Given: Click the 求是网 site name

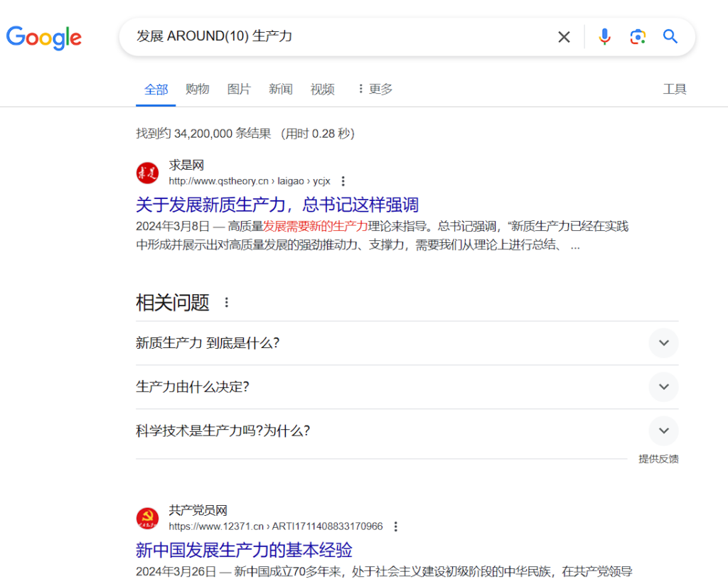Looking at the screenshot, I should pyautogui.click(x=186, y=165).
